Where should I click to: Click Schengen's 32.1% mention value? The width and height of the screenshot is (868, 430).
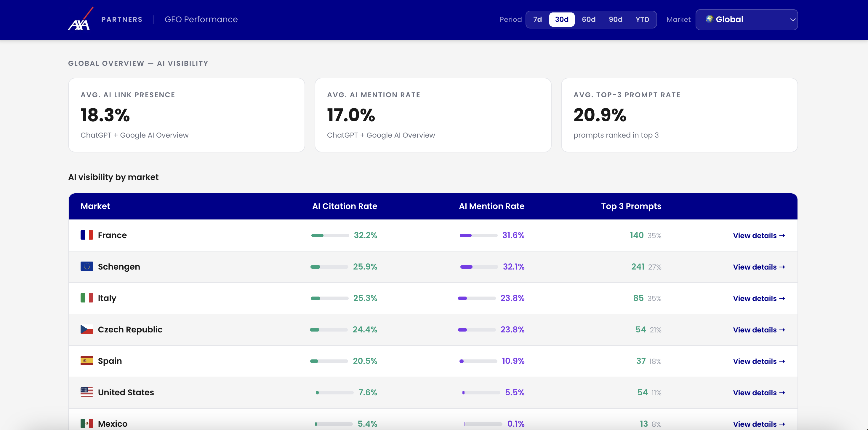pyautogui.click(x=514, y=266)
